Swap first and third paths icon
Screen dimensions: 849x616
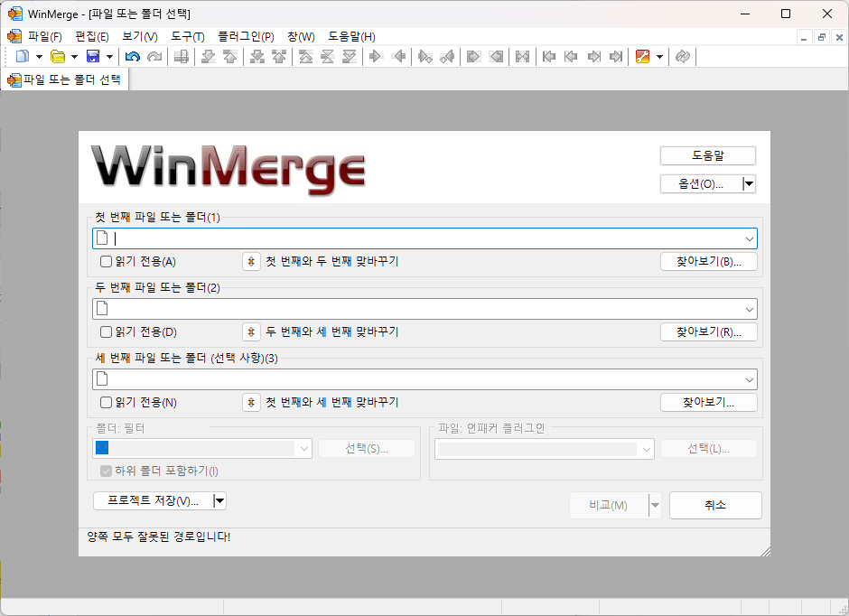click(251, 402)
